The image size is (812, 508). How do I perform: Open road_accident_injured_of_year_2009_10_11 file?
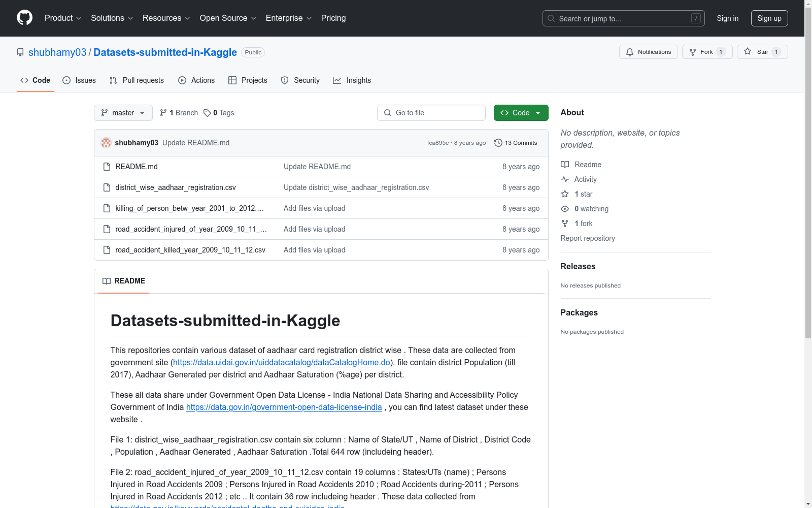point(191,229)
